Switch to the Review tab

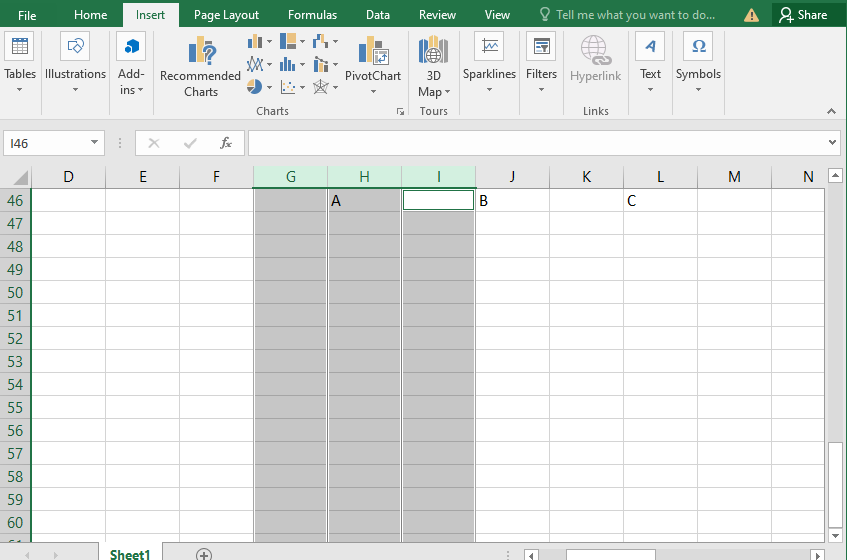437,15
